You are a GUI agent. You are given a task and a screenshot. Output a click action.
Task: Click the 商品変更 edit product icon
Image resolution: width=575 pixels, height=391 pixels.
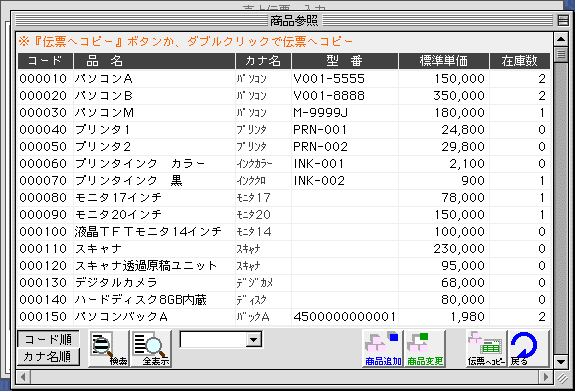pos(425,348)
